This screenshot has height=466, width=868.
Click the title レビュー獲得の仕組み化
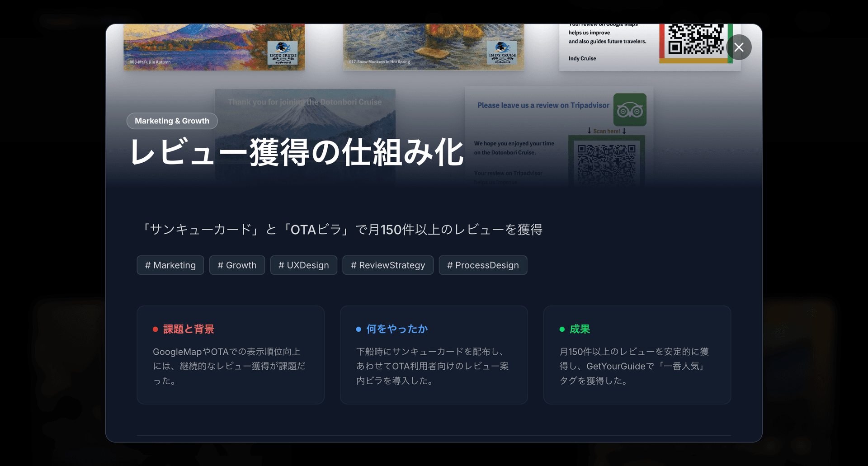pos(297,152)
